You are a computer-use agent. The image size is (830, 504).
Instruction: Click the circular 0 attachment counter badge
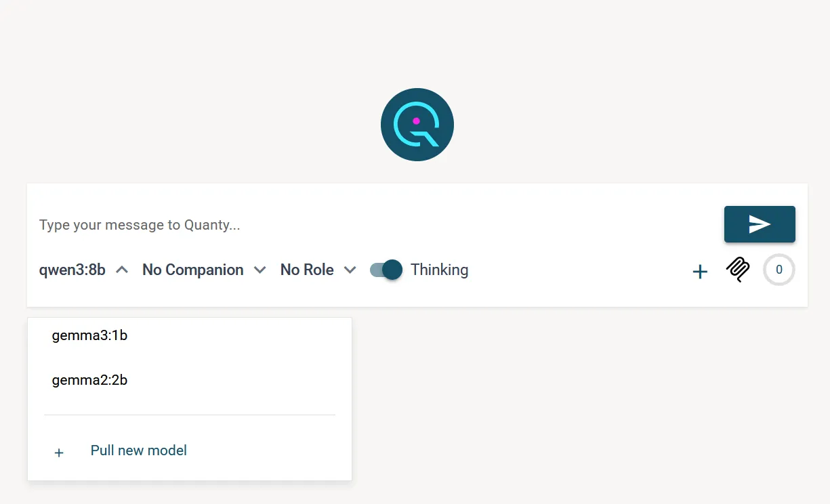point(779,270)
